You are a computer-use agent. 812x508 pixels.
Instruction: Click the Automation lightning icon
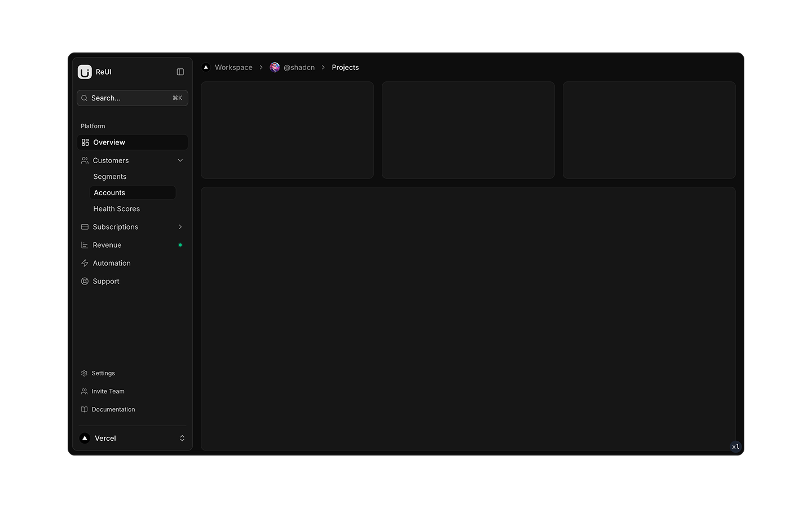click(x=85, y=263)
